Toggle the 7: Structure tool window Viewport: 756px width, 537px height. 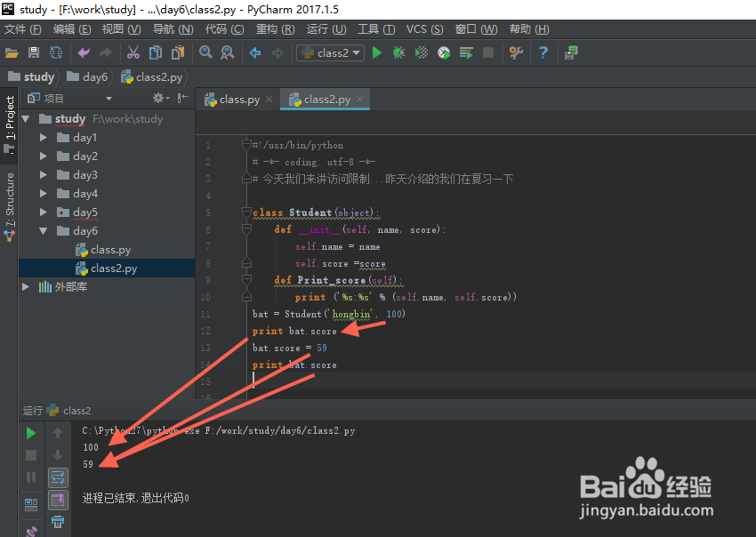(10, 206)
